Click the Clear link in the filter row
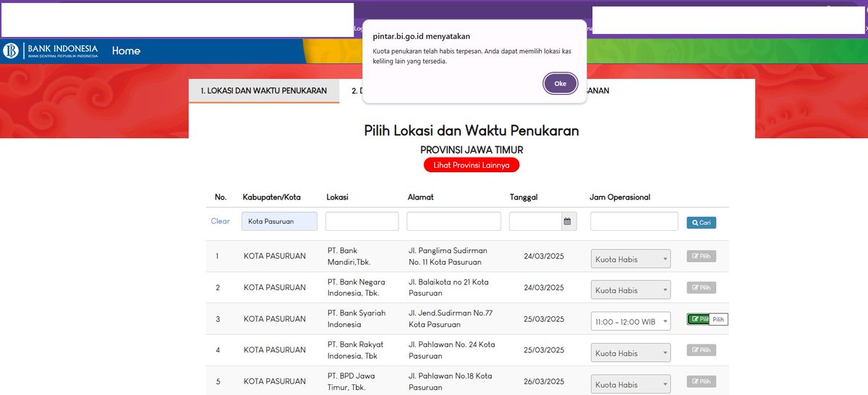The width and height of the screenshot is (868, 395). pyautogui.click(x=221, y=221)
